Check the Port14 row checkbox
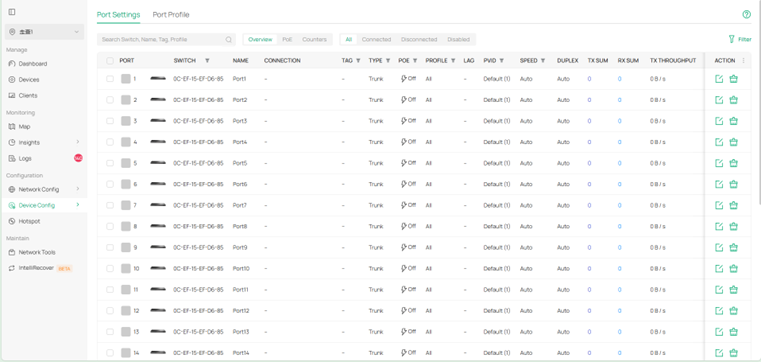The width and height of the screenshot is (761, 362). pos(110,353)
